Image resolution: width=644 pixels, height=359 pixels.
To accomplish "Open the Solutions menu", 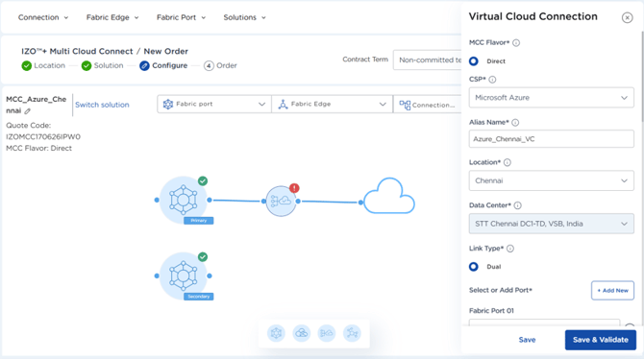I will (x=244, y=17).
